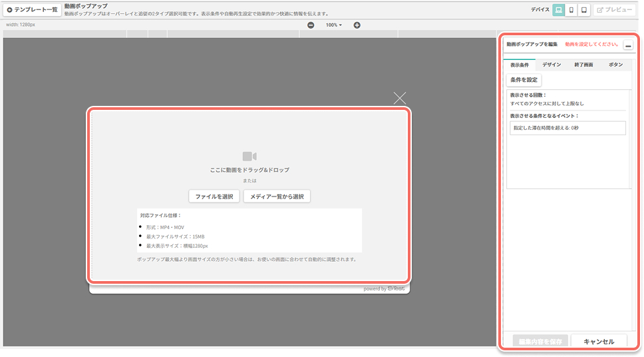Click the 最大ファイルサイズ：15MB spec line

[176, 237]
